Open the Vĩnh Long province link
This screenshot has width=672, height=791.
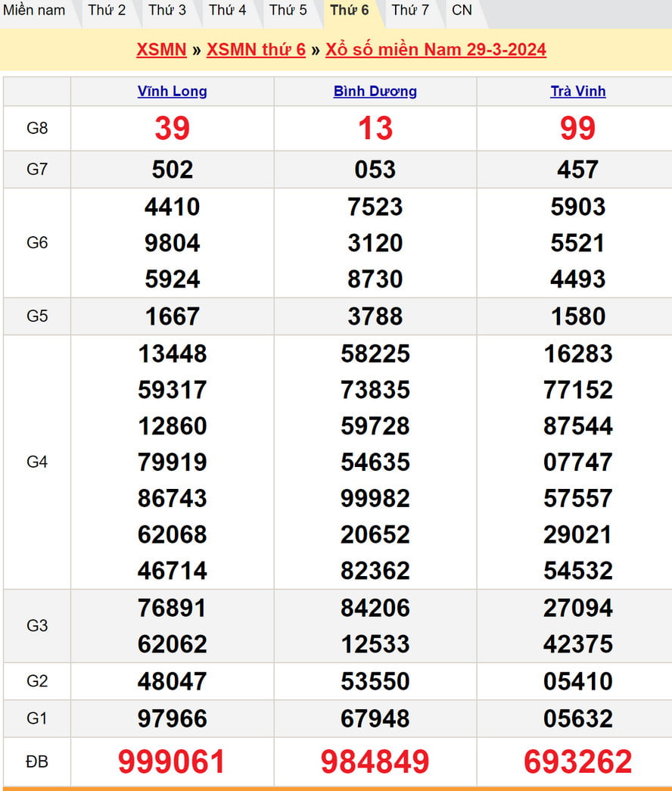point(173,92)
